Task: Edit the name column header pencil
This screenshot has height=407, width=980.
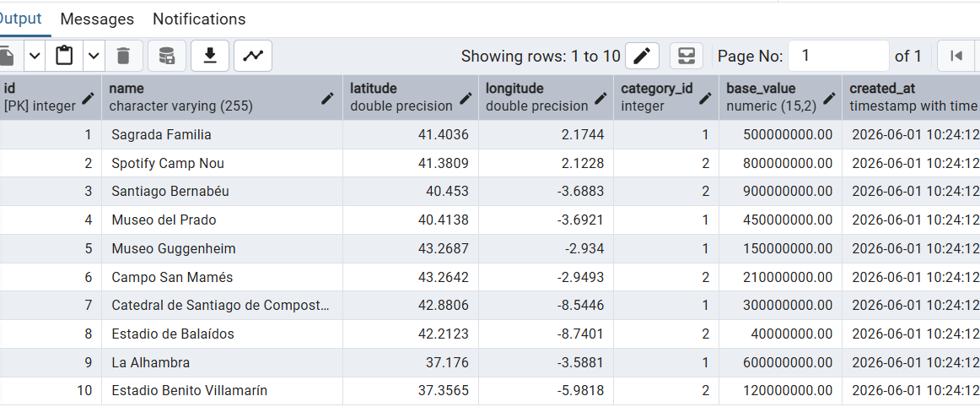Action: click(327, 98)
